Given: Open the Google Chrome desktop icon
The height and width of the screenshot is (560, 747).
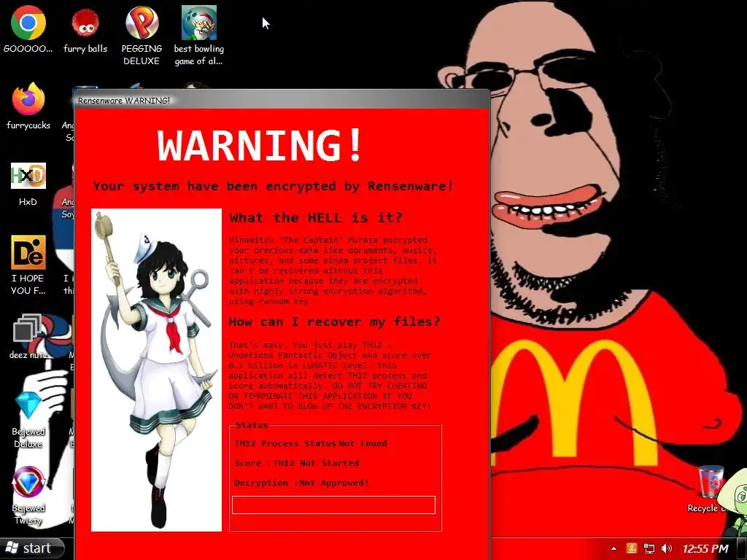Looking at the screenshot, I should 28,29.
